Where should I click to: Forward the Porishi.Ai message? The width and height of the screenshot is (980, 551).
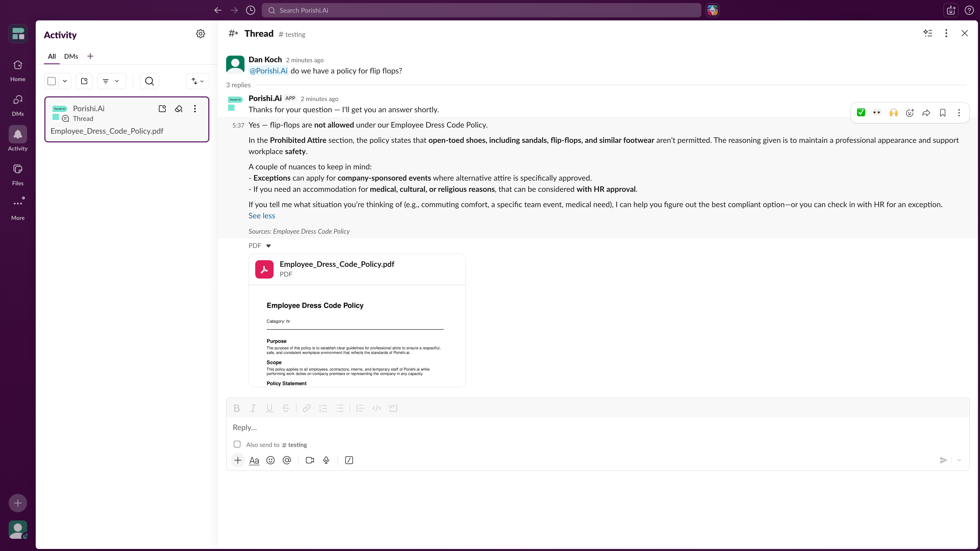[926, 112]
